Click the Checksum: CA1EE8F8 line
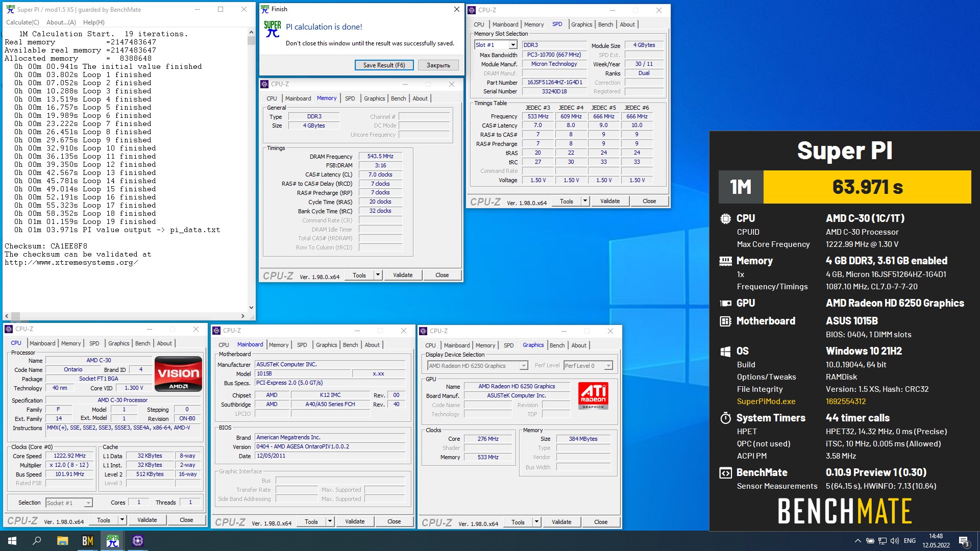980x551 pixels. coord(46,246)
